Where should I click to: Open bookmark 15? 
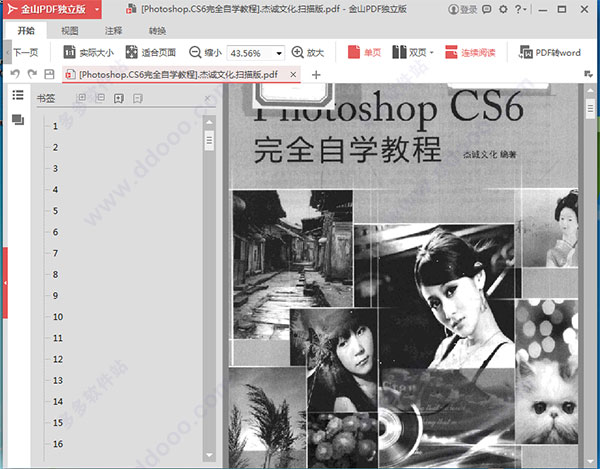click(x=58, y=423)
